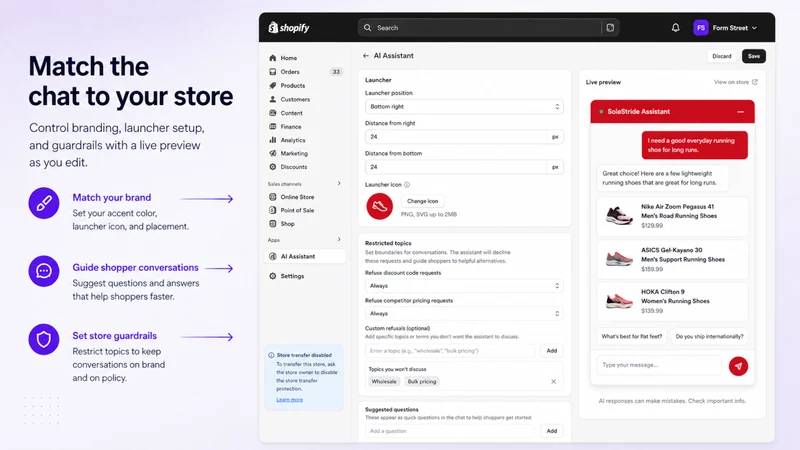Click the Products tag icon
Screen dimensions: 800x450
(x=272, y=86)
